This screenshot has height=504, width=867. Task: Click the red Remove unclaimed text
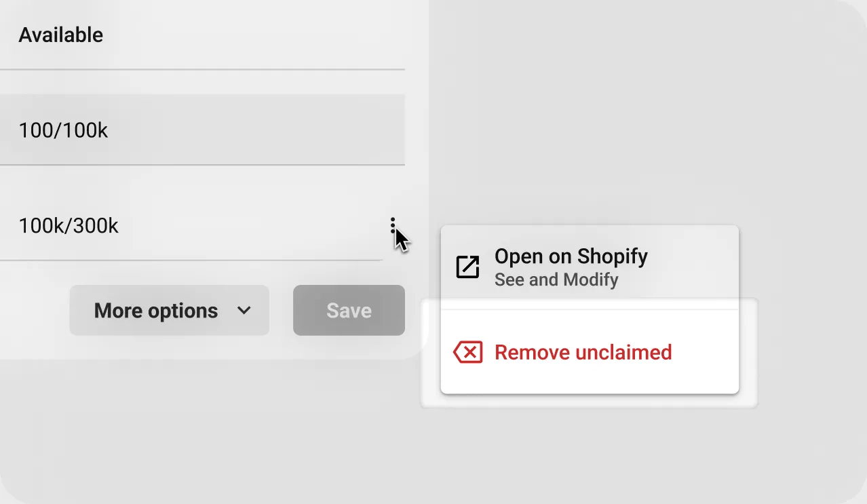click(583, 352)
